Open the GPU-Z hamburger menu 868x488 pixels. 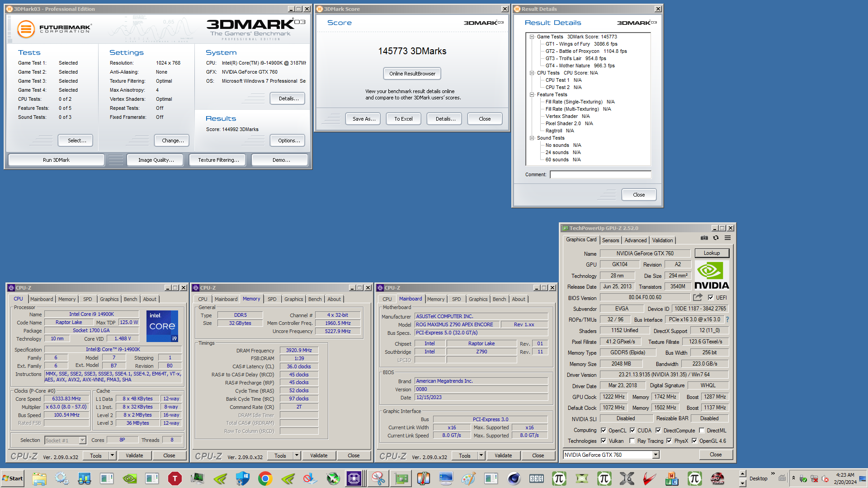727,238
